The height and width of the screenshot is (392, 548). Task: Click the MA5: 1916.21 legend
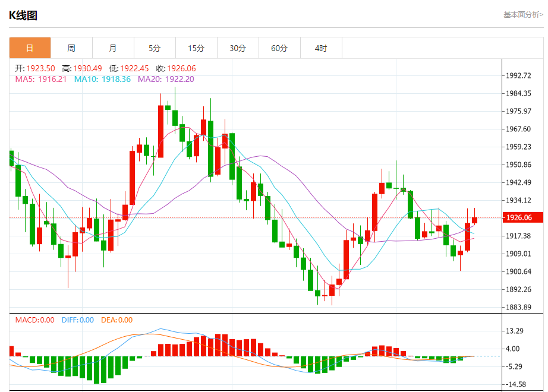click(41, 80)
